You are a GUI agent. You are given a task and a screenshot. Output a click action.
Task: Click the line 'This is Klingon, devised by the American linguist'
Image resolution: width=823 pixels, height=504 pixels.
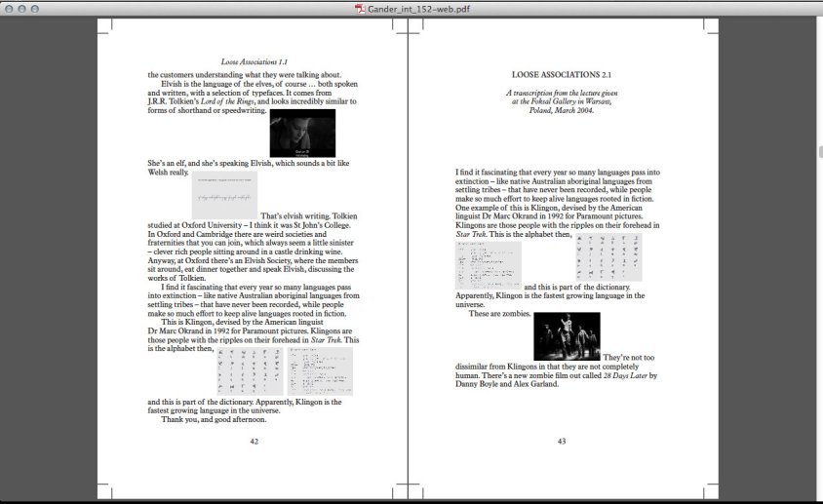(242, 322)
